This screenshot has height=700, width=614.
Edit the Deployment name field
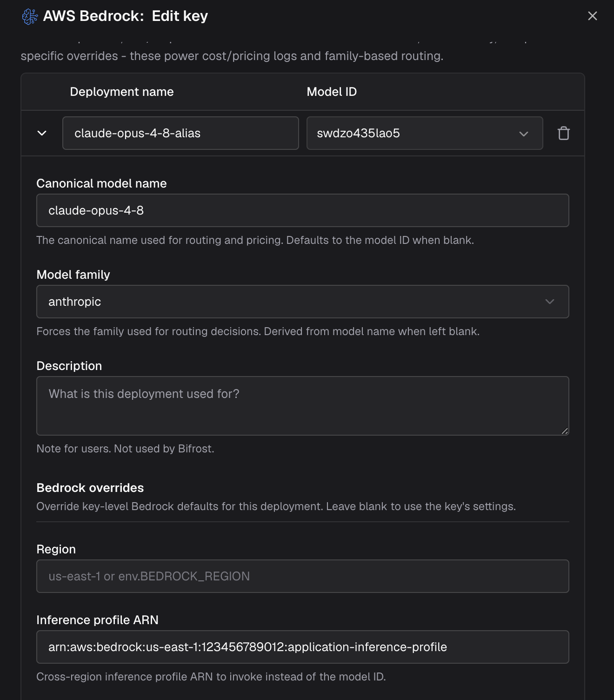click(180, 133)
